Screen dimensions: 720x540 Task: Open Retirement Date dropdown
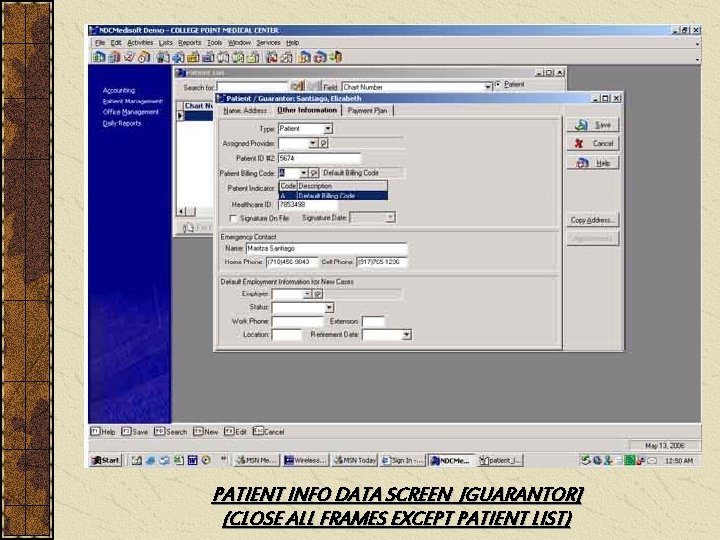pos(406,335)
